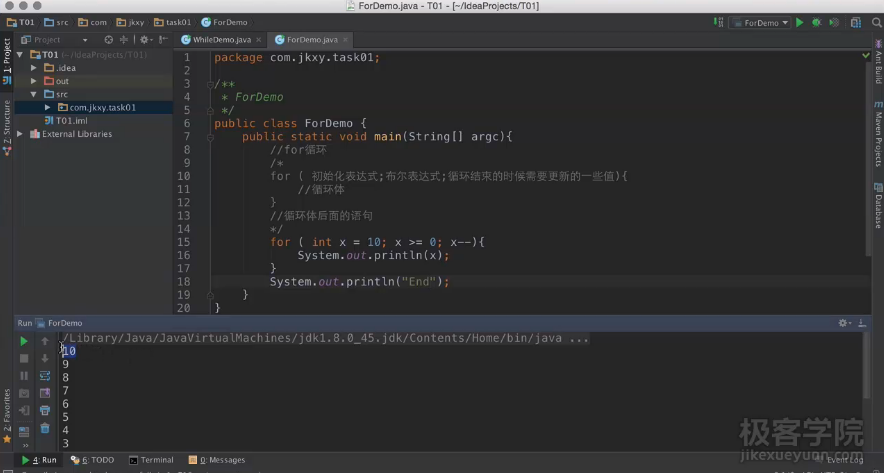
Task: Collapse the src folder in project tree
Action: (34, 94)
